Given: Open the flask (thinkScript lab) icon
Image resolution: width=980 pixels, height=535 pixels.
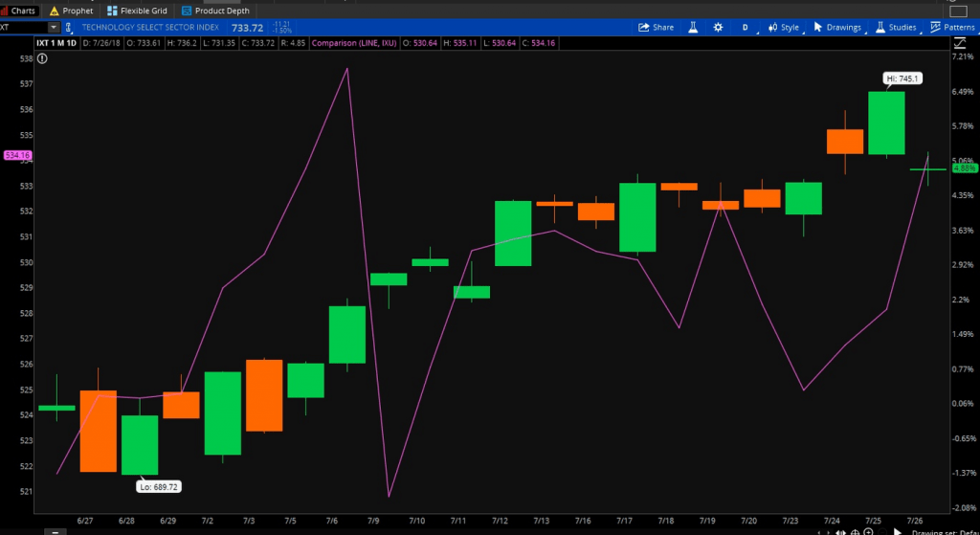Looking at the screenshot, I should click(x=693, y=28).
